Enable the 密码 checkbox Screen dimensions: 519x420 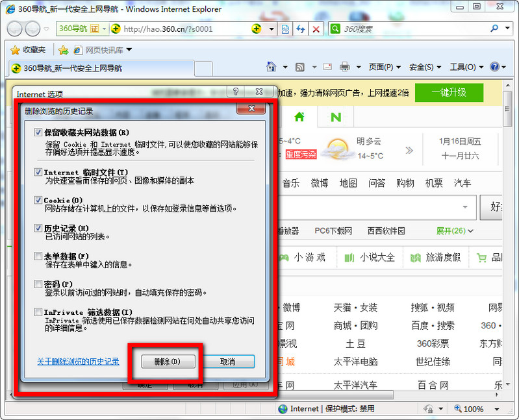coord(38,284)
